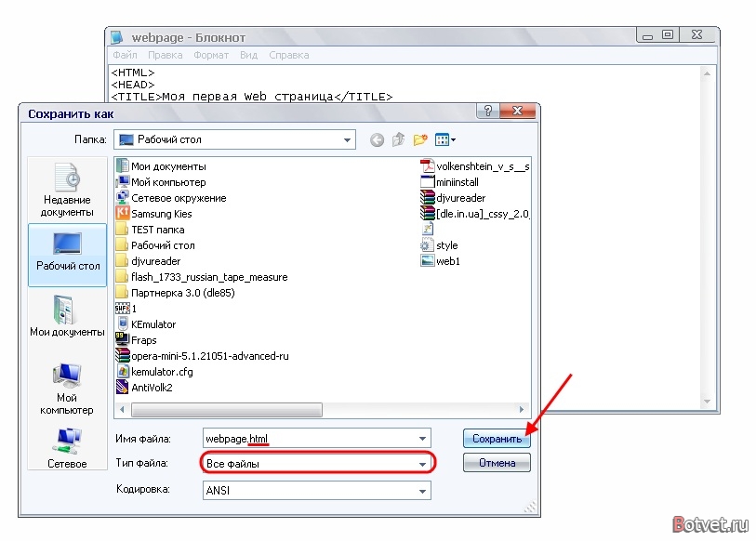
Task: Click the file list horizontal scrollbar thumb
Action: coord(227,409)
